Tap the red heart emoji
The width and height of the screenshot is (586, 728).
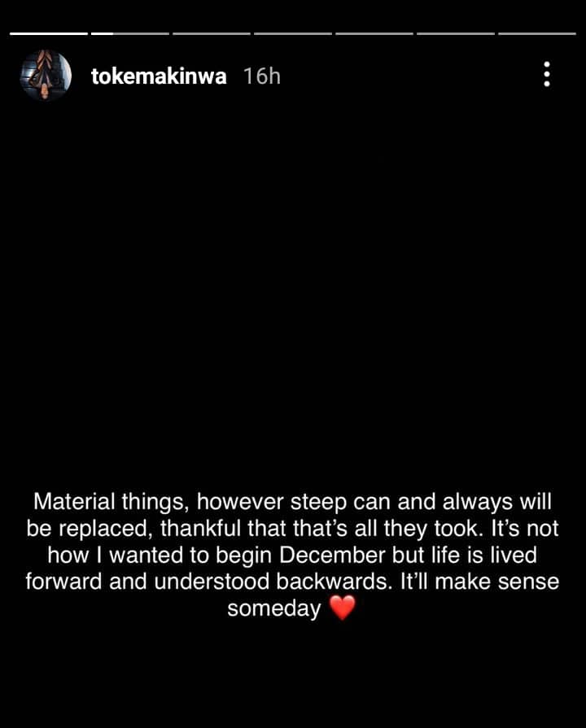(x=343, y=608)
